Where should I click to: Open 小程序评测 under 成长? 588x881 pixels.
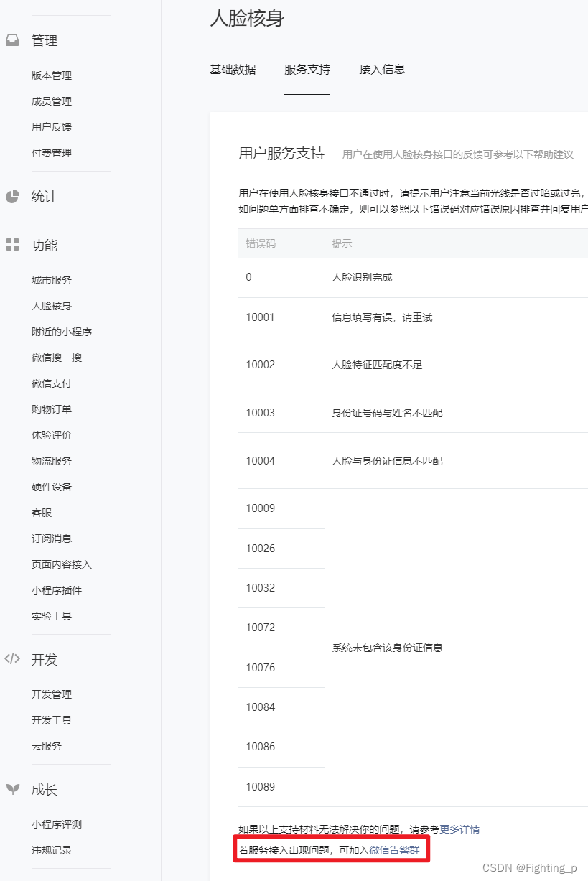[x=57, y=824]
